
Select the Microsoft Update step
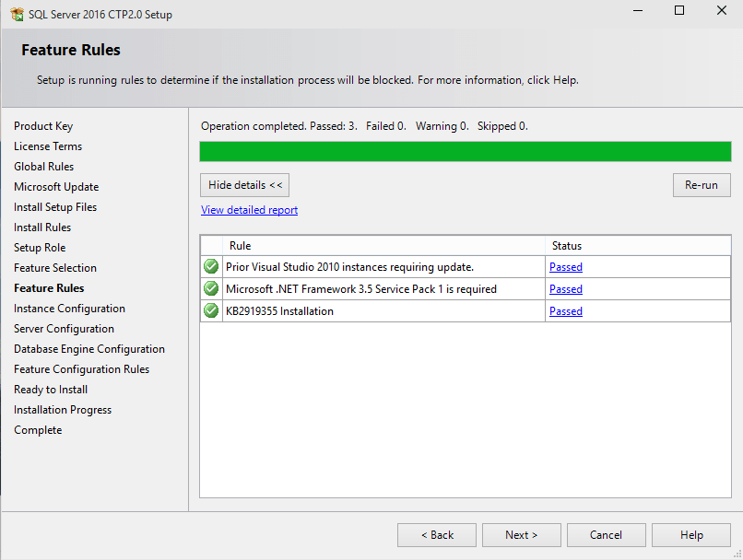coord(56,187)
